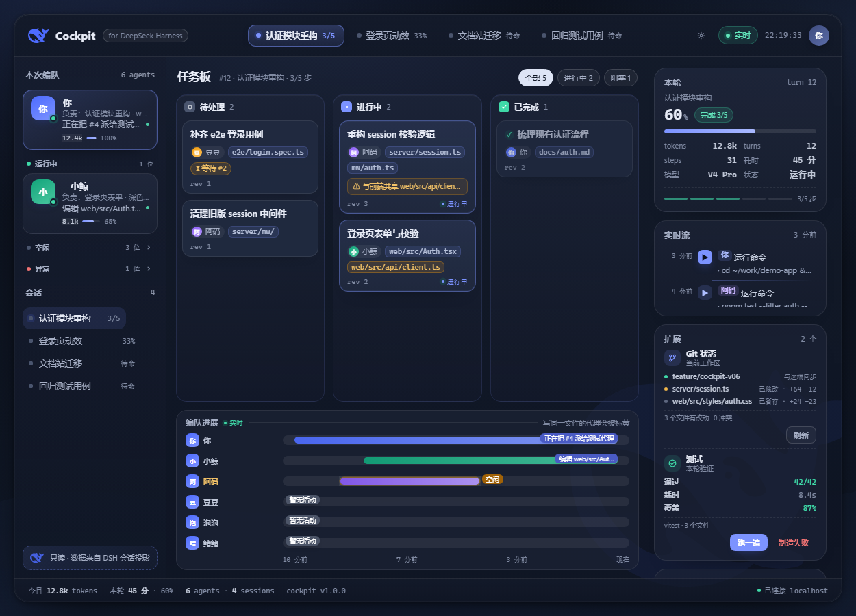856x616 pixels.
Task: Click the 豆豆 avatar in 编队进展 list
Action: [192, 502]
